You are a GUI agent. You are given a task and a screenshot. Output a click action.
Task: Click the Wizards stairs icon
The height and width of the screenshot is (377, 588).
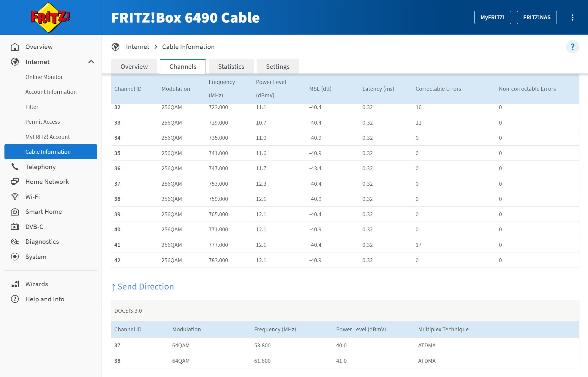pyautogui.click(x=15, y=284)
